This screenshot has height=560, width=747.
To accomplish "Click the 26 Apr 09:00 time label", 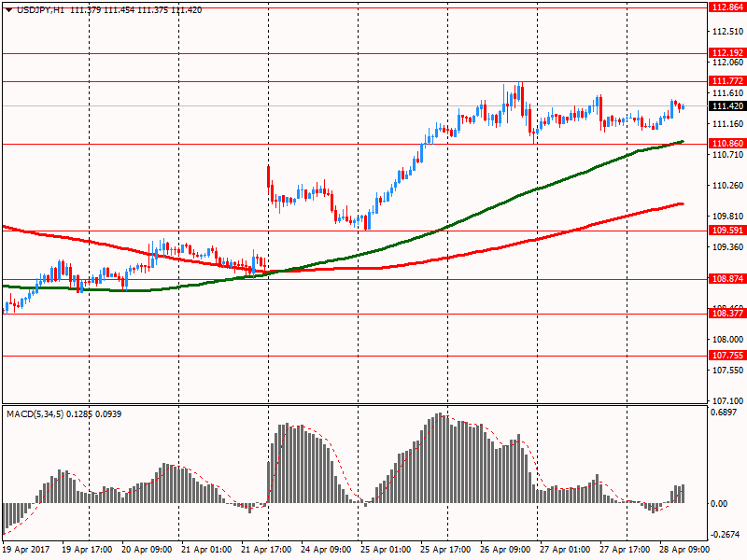I will [x=505, y=550].
